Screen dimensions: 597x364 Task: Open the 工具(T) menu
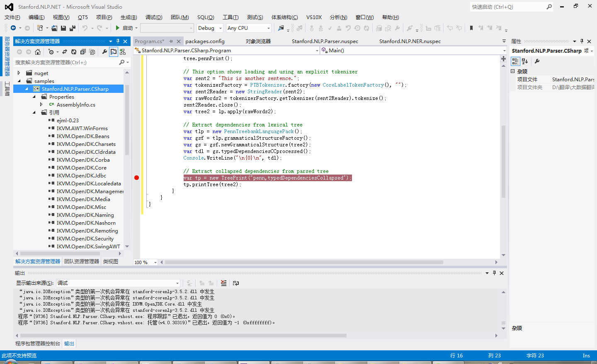tap(231, 17)
